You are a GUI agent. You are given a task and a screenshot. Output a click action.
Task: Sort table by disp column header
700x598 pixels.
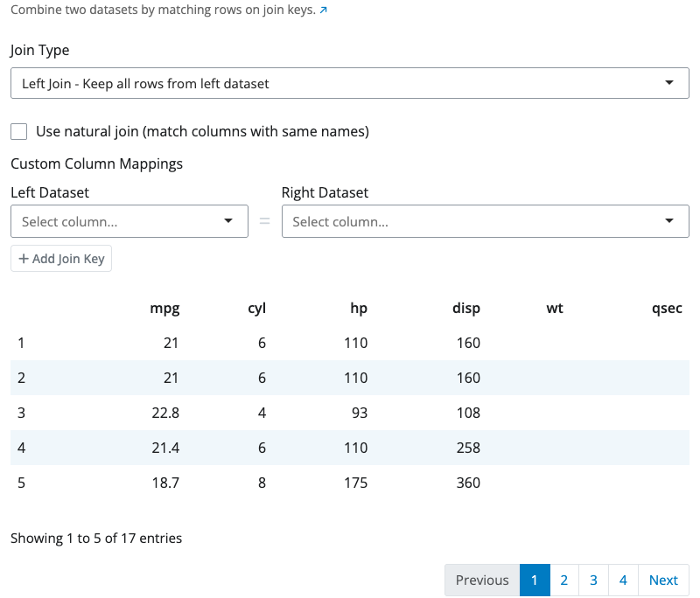tap(466, 308)
